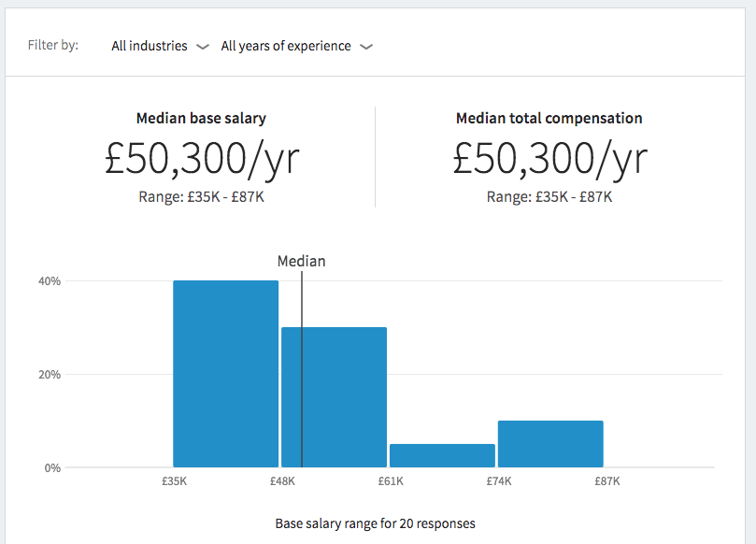Click the Filter by label
The image size is (756, 544).
click(x=53, y=45)
